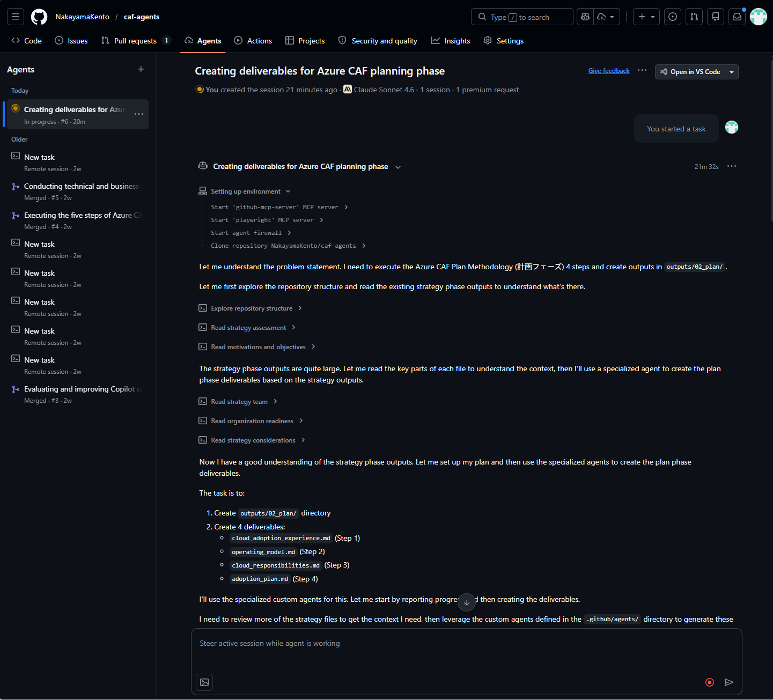Open notifications inbox
Image resolution: width=773 pixels, height=700 pixels.
pos(737,17)
